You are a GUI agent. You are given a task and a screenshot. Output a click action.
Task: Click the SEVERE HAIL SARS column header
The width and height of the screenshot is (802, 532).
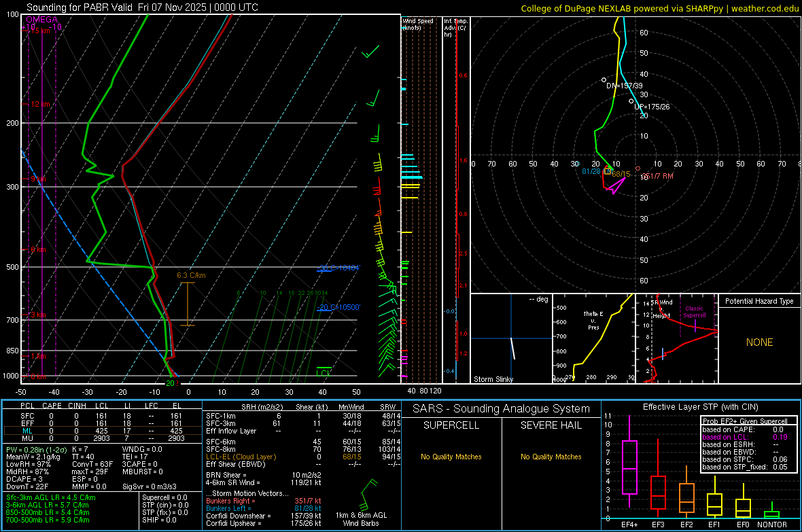point(551,425)
